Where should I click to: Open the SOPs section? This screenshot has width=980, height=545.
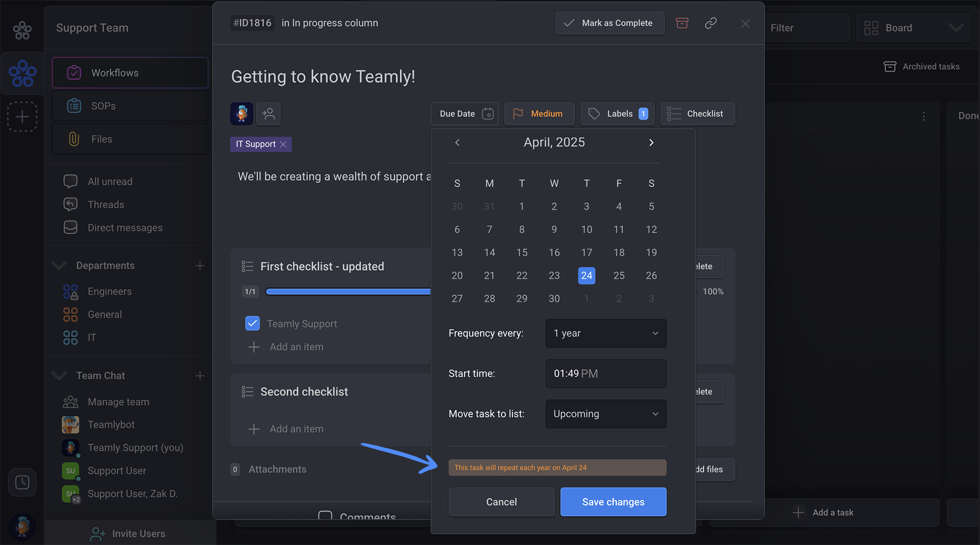coord(130,106)
